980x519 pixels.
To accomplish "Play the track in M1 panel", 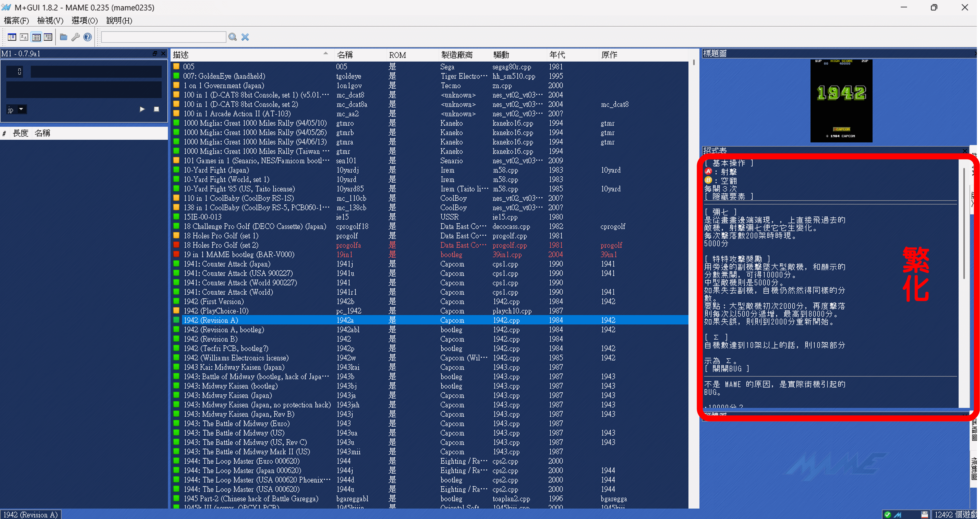I will pos(142,109).
